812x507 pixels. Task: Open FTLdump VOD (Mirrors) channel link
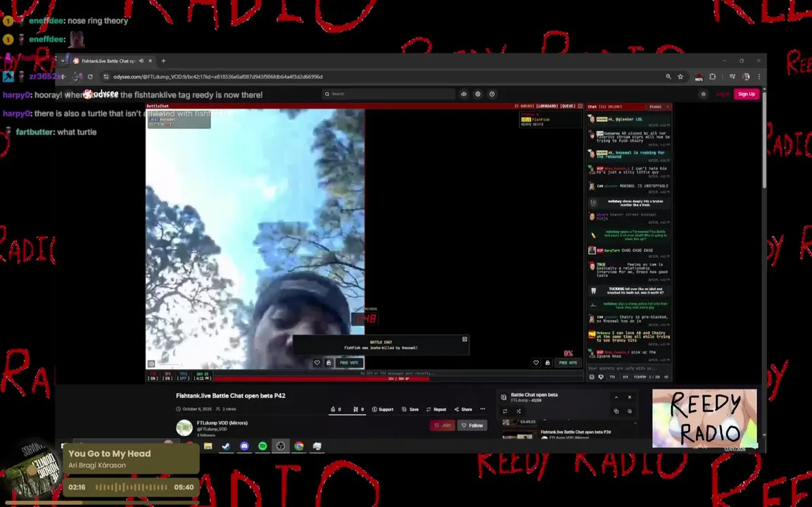click(222, 423)
